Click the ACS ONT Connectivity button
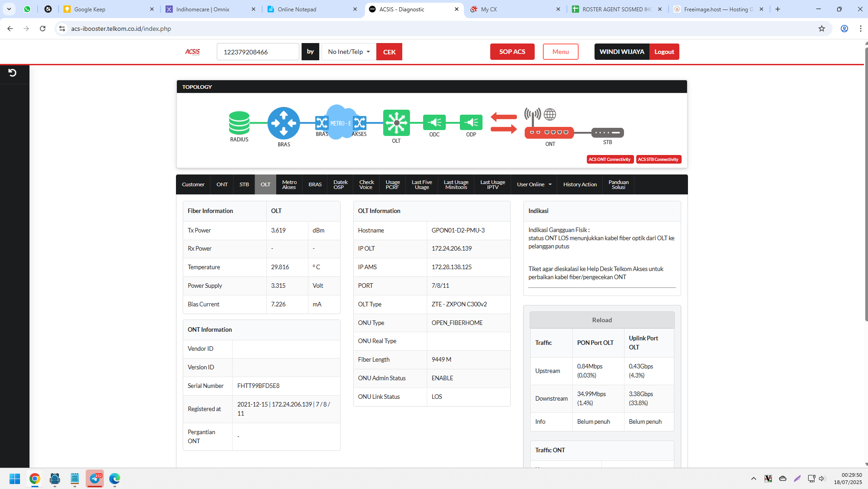 (610, 160)
